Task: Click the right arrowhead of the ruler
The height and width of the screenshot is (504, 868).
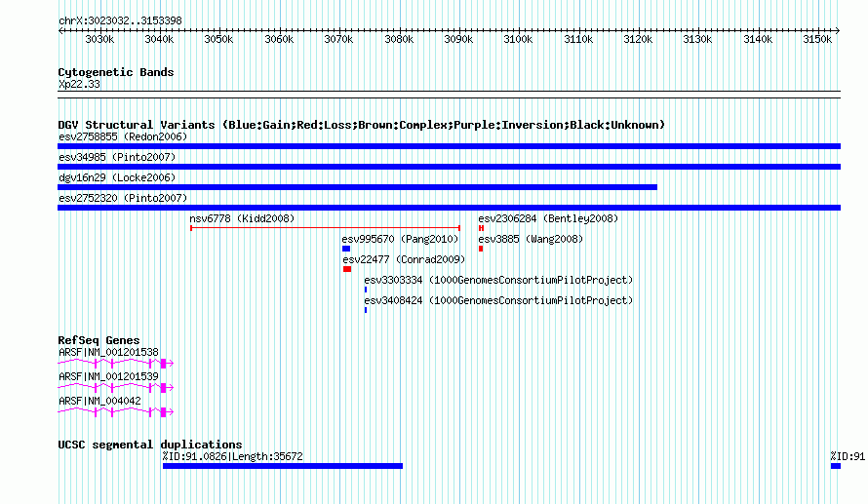Action: click(838, 30)
